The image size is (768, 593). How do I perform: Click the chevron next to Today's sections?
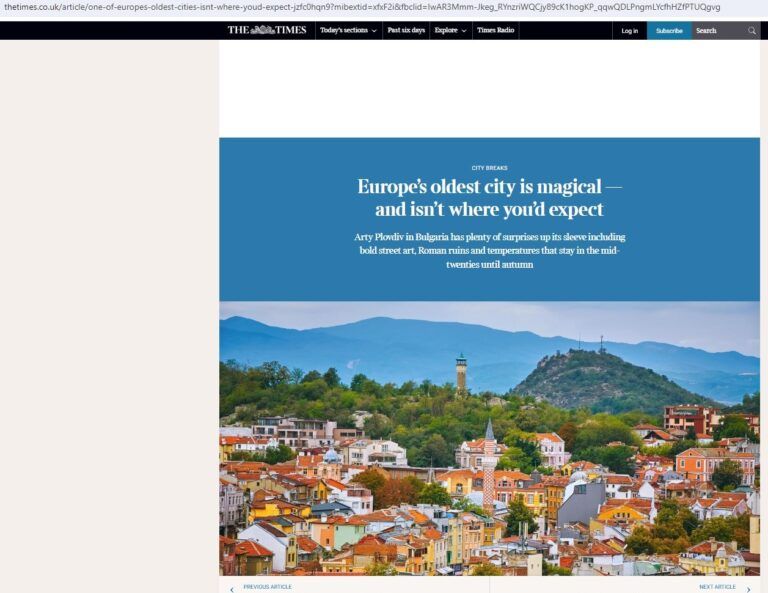point(374,31)
